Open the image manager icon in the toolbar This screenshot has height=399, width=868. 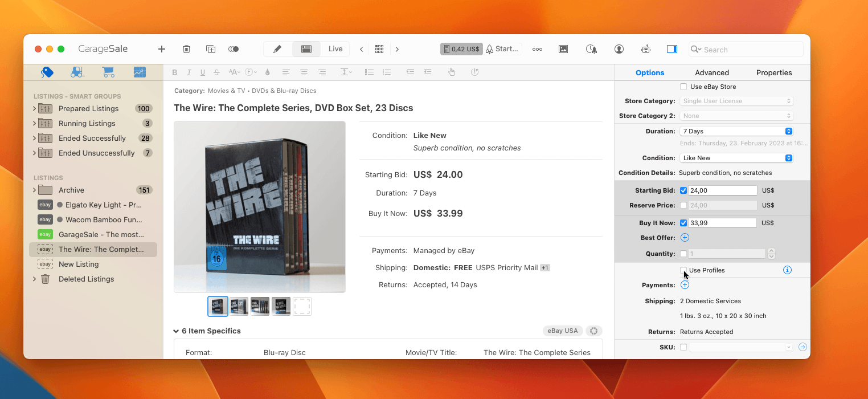point(563,49)
